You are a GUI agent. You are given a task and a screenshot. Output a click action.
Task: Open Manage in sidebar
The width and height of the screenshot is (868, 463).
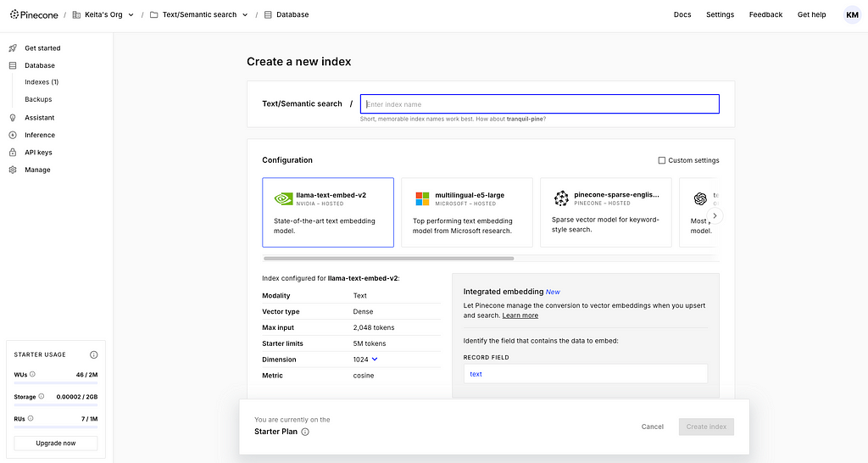37,170
